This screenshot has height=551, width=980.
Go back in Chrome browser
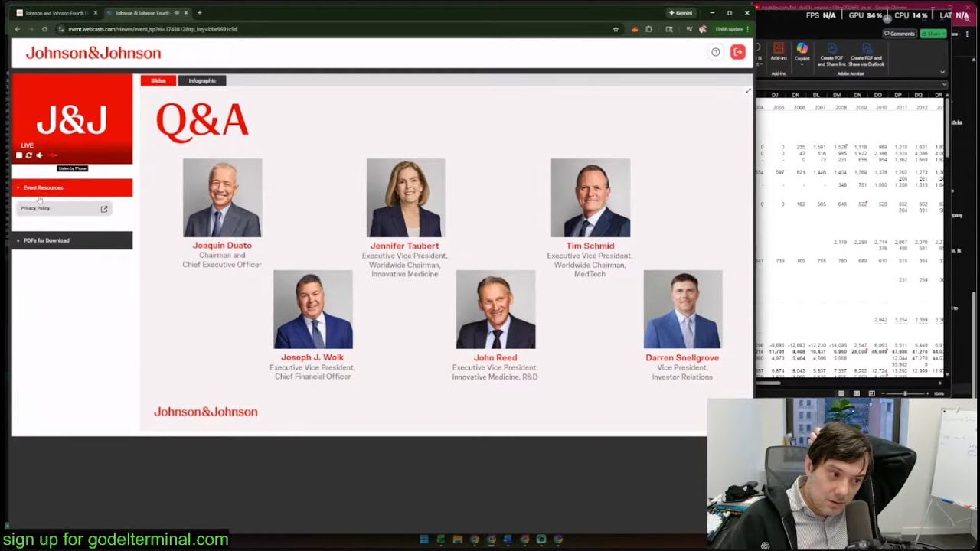[x=17, y=29]
